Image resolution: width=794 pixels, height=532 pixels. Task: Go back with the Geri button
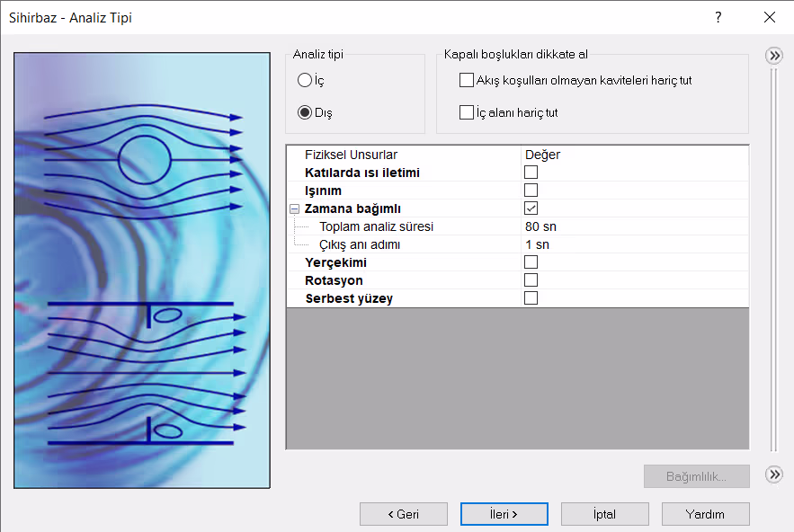404,514
